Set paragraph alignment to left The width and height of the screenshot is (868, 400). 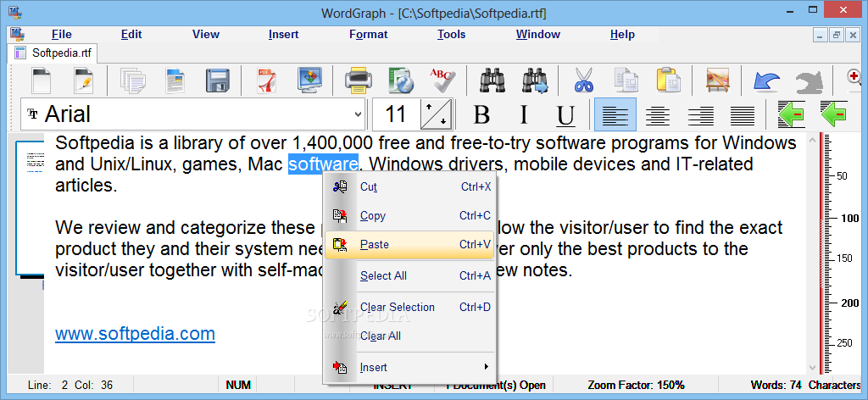point(615,115)
